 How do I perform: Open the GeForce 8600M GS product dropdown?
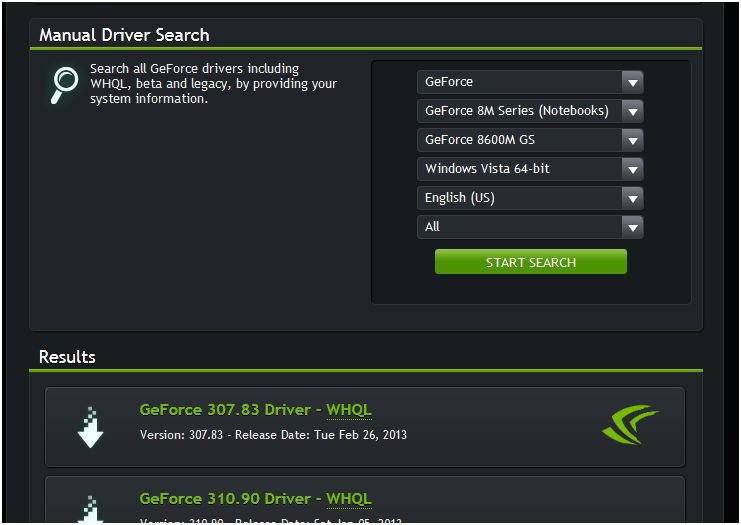click(530, 140)
